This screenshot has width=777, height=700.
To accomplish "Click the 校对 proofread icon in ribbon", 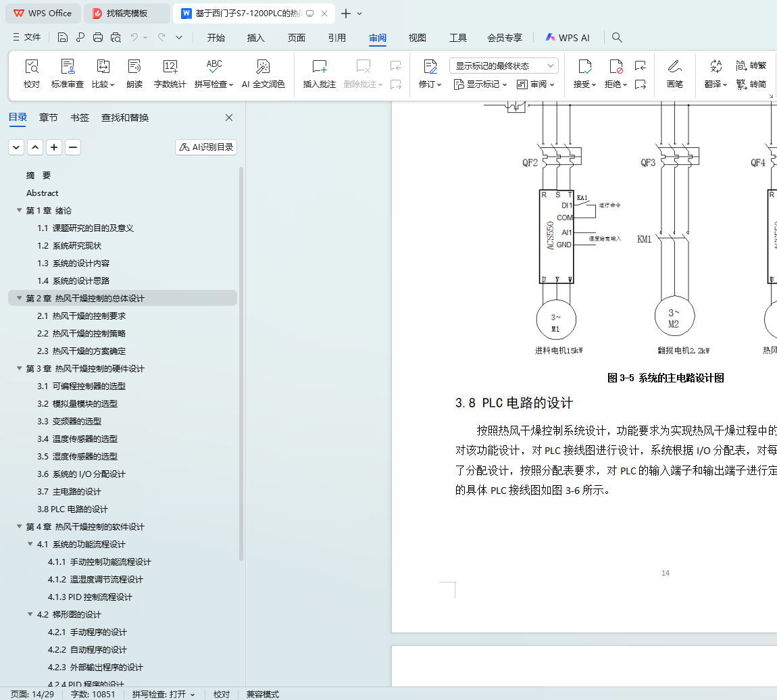I will (x=32, y=74).
